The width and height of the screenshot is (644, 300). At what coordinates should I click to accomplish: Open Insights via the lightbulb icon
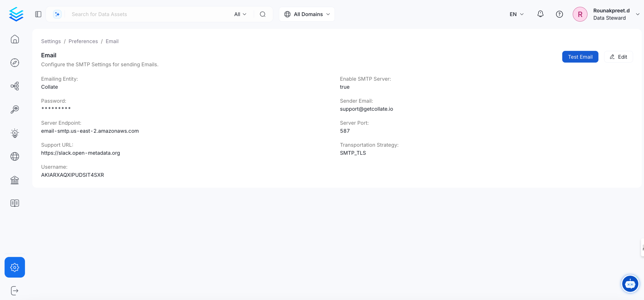(x=15, y=133)
